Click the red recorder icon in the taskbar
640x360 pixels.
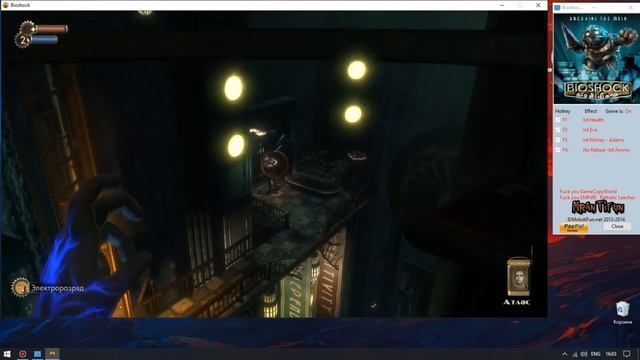pyautogui.click(x=22, y=354)
